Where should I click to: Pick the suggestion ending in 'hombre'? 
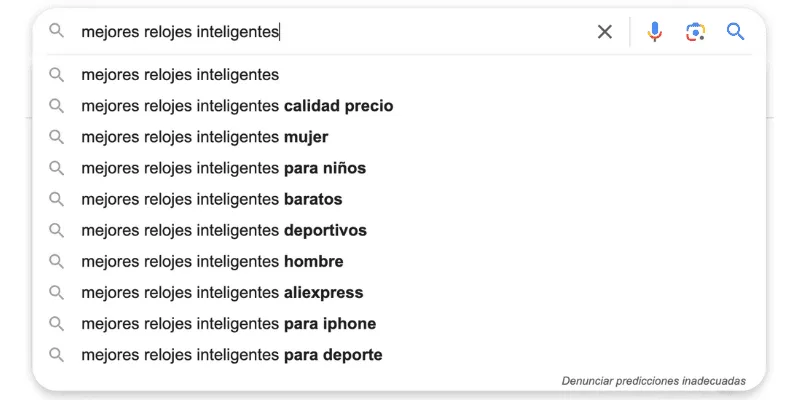[212, 262]
